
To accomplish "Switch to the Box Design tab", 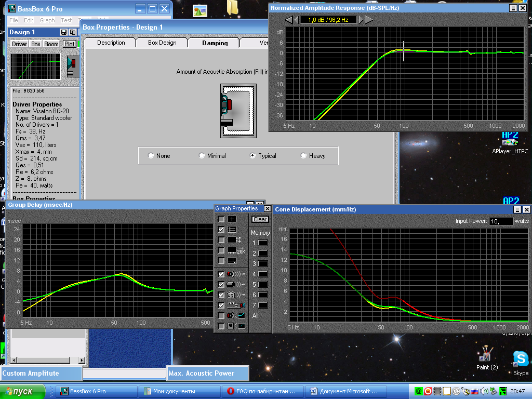I will [162, 43].
